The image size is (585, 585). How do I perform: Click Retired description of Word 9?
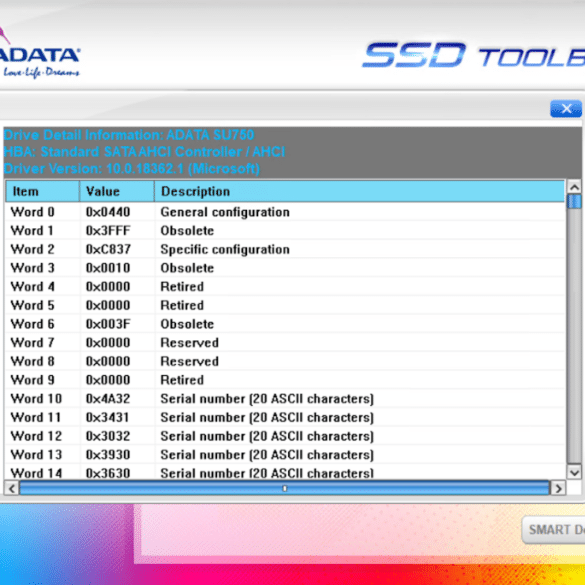point(182,380)
